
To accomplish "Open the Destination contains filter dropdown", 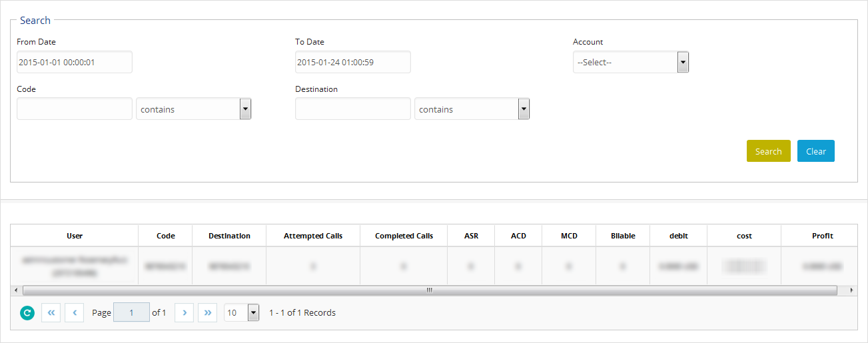I will (x=472, y=109).
